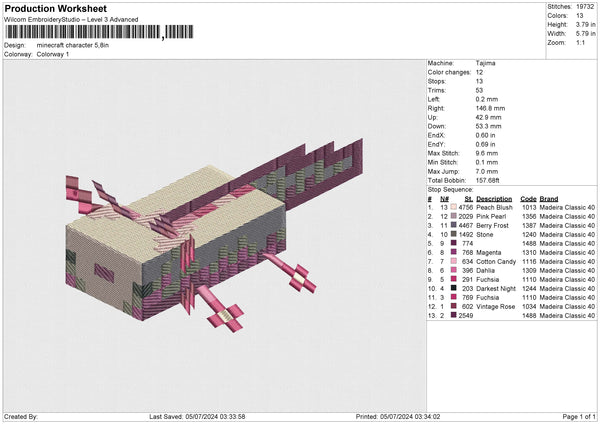This screenshot has height=424, width=600.
Task: Click the 'Vintage Rose' description text
Action: tap(496, 307)
